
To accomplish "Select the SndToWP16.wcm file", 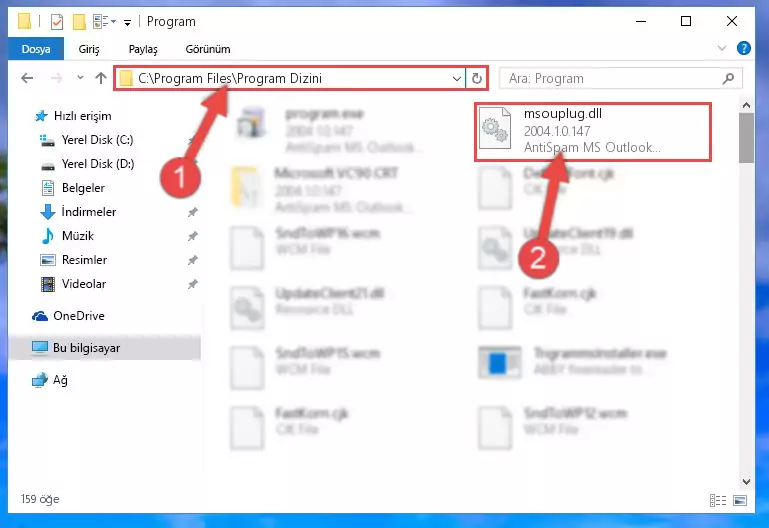I will (307, 249).
